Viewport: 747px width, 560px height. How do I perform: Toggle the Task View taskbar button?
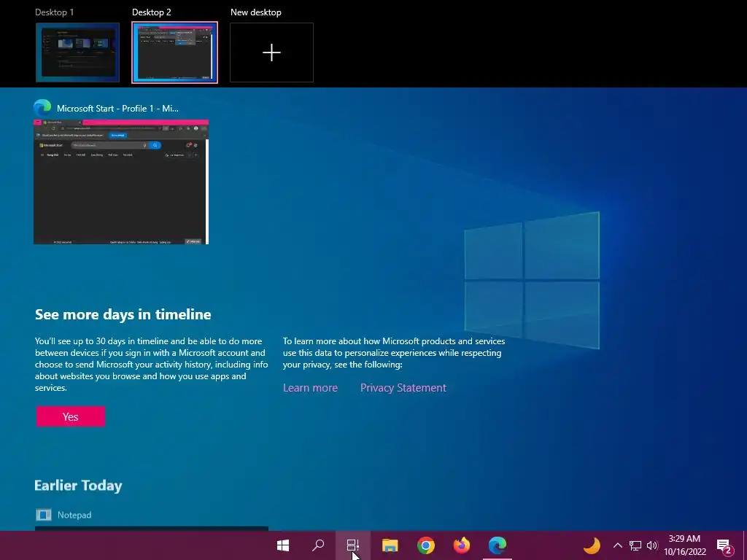(352, 545)
